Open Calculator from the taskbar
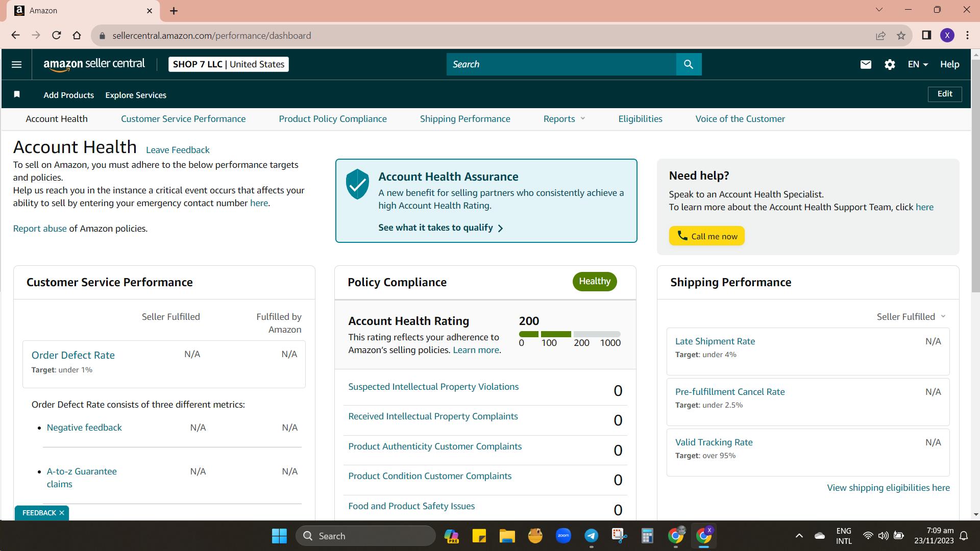The height and width of the screenshot is (551, 980). click(x=647, y=536)
